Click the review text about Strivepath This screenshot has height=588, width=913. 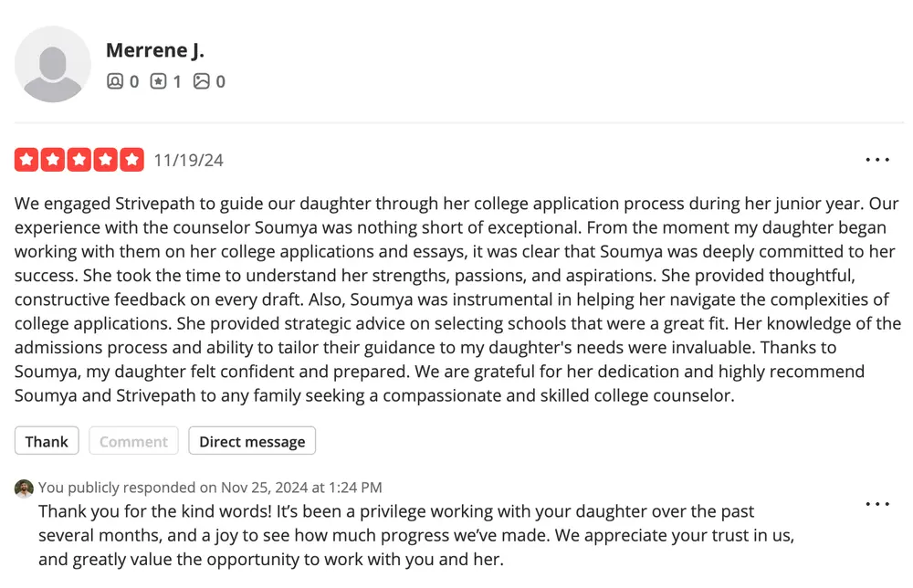[457, 299]
